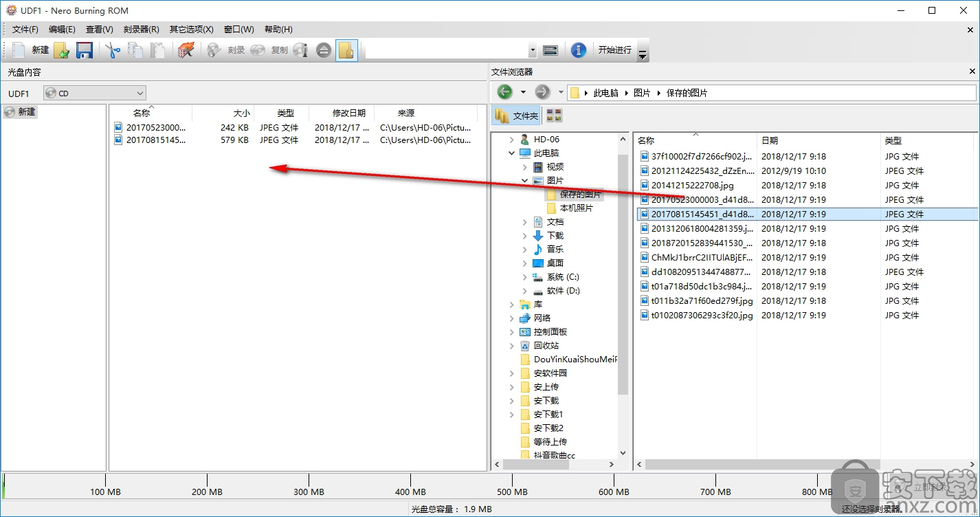The width and height of the screenshot is (980, 517).
Task: Click the disc info icon in toolbar
Action: coord(300,50)
